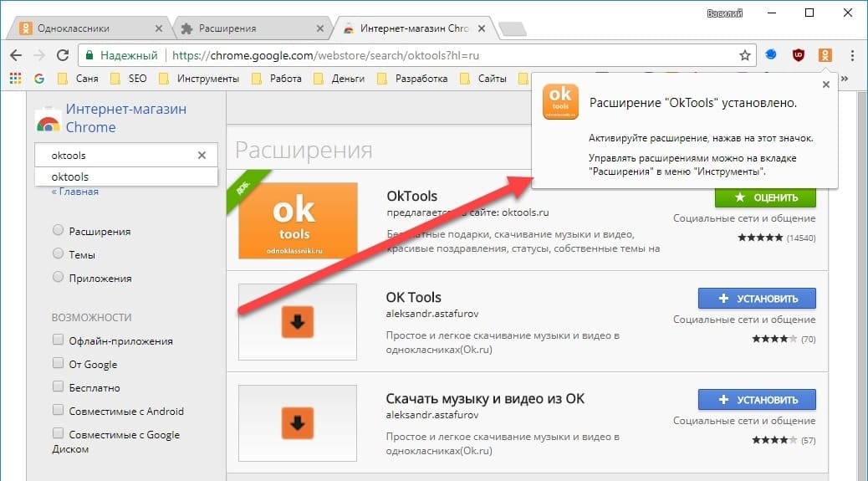The height and width of the screenshot is (481, 868).
Task: Open the Google G bookmark
Action: coord(38,79)
